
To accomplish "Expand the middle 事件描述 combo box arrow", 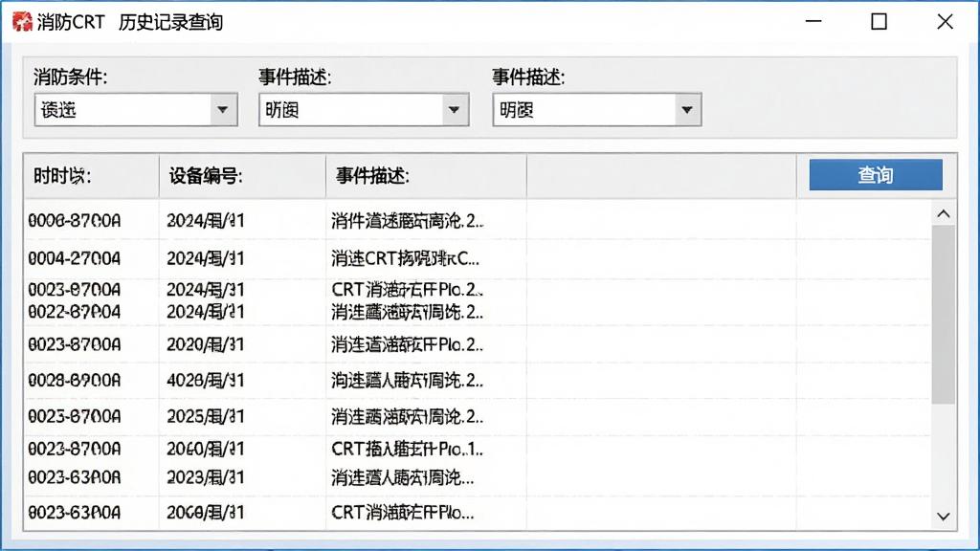I will (x=455, y=110).
